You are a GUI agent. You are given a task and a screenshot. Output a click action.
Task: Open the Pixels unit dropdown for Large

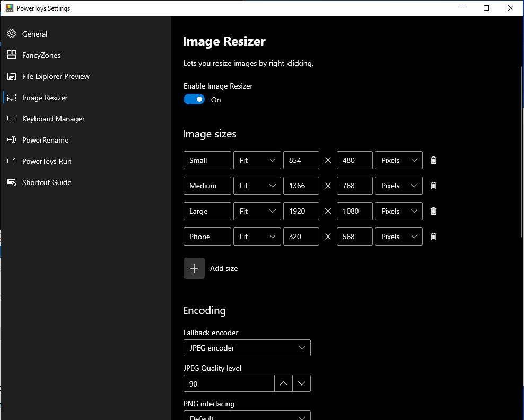click(x=399, y=211)
